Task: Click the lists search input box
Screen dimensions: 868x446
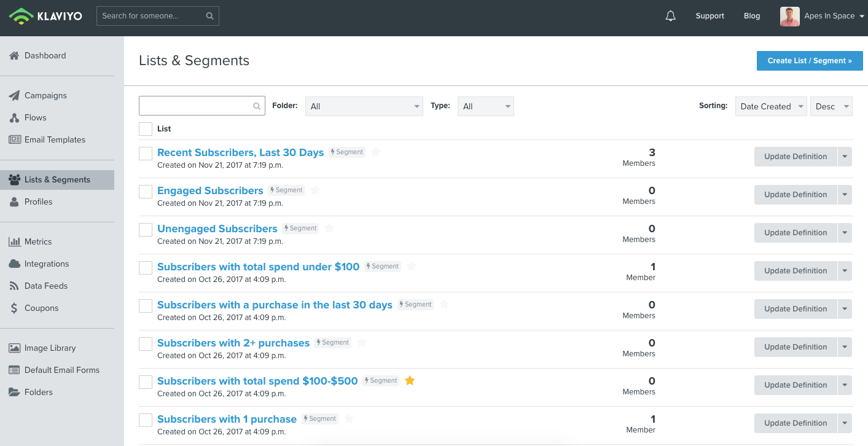Action: click(x=202, y=106)
